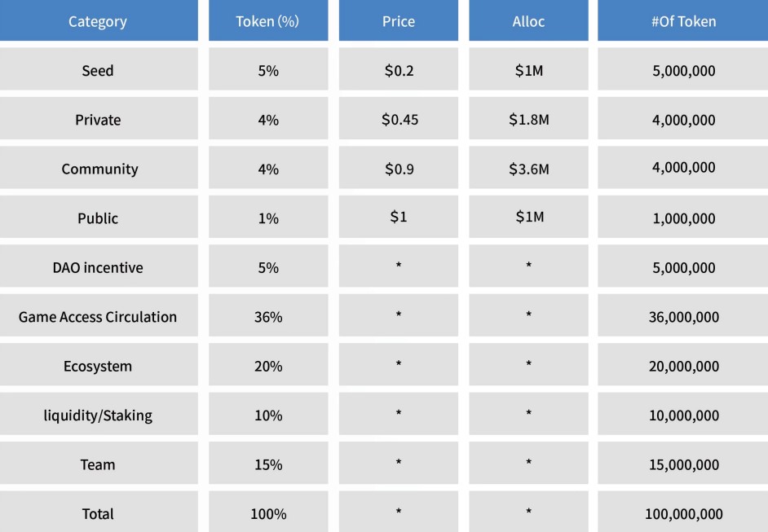Click the Public row label

pyautogui.click(x=98, y=218)
